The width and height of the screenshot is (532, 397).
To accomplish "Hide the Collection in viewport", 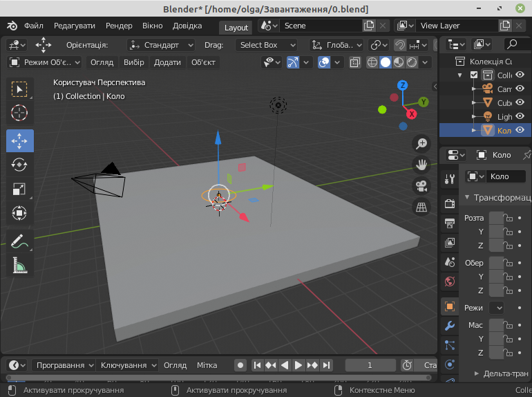I will pos(520,75).
